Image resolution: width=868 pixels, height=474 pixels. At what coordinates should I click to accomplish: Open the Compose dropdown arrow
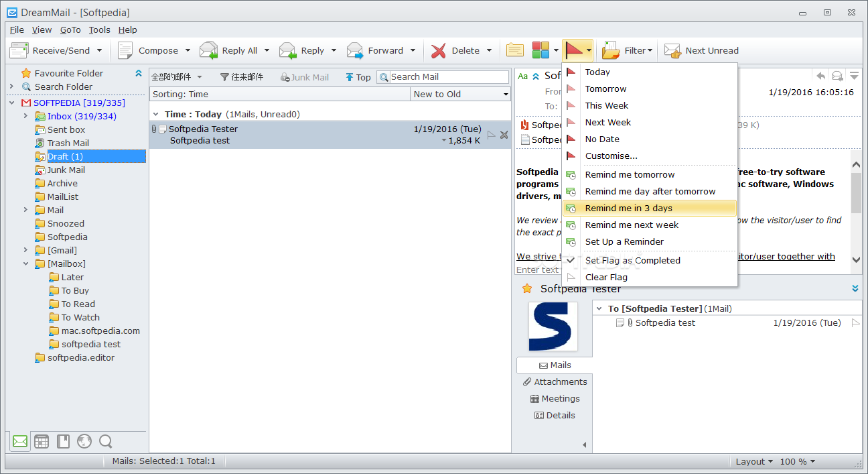188,50
